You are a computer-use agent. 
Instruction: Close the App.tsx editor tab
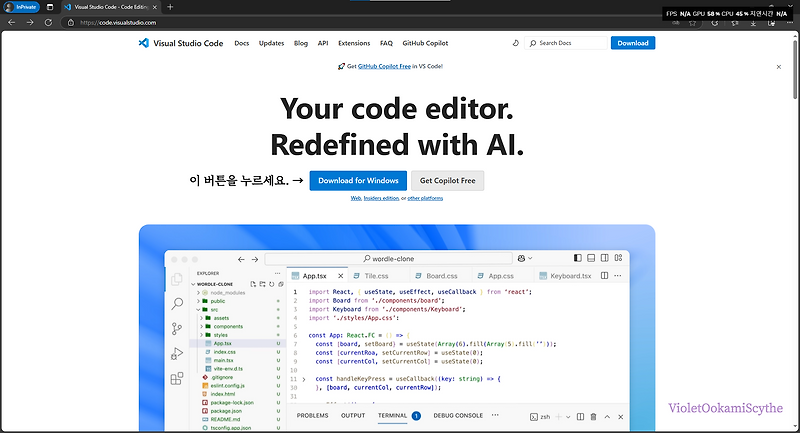pyautogui.click(x=340, y=276)
